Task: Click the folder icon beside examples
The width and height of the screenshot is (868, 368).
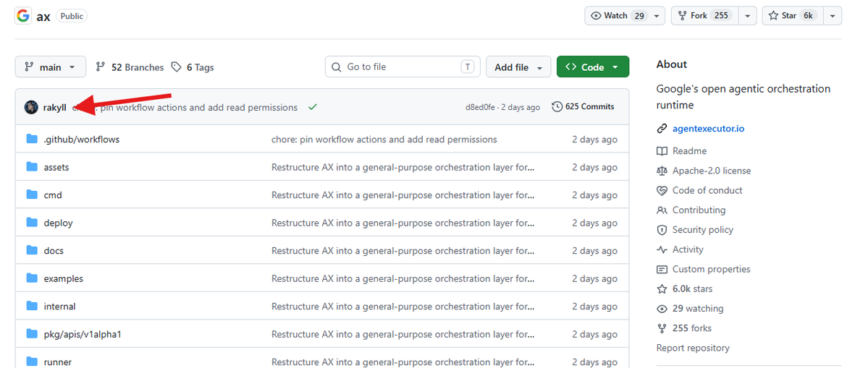Action: point(32,278)
